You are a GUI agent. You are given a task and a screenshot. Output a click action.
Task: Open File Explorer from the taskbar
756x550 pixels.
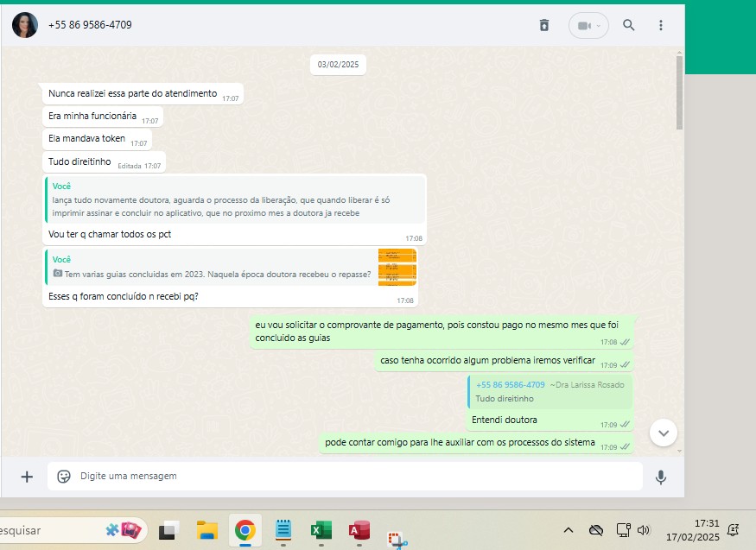point(207,531)
